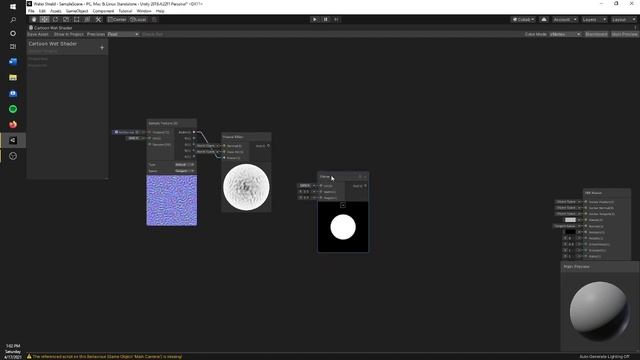The image size is (640, 360).
Task: Open Outlook from the taskbar
Action: tap(13, 62)
